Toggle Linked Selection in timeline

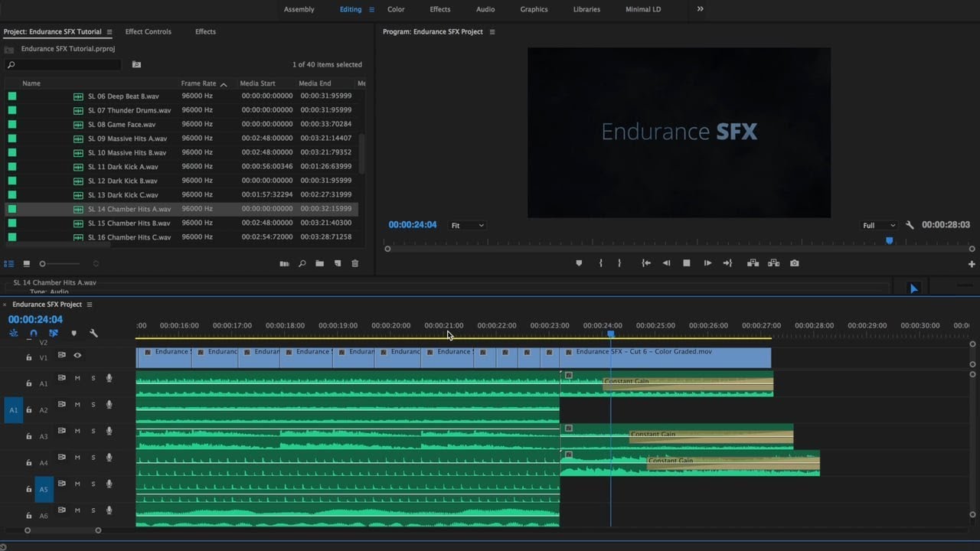pyautogui.click(x=54, y=334)
